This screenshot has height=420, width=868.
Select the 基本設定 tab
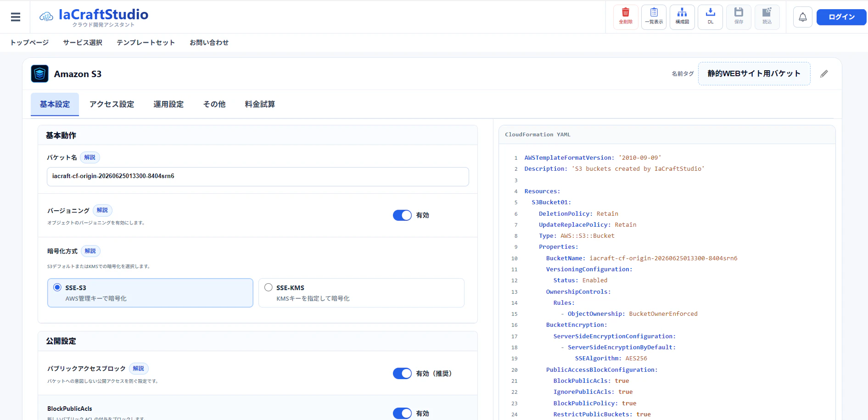55,104
